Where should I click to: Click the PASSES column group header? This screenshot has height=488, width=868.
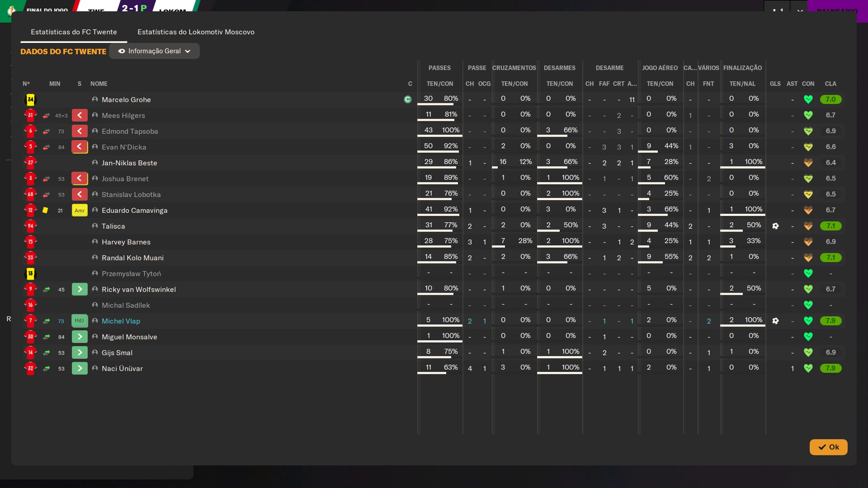click(439, 68)
